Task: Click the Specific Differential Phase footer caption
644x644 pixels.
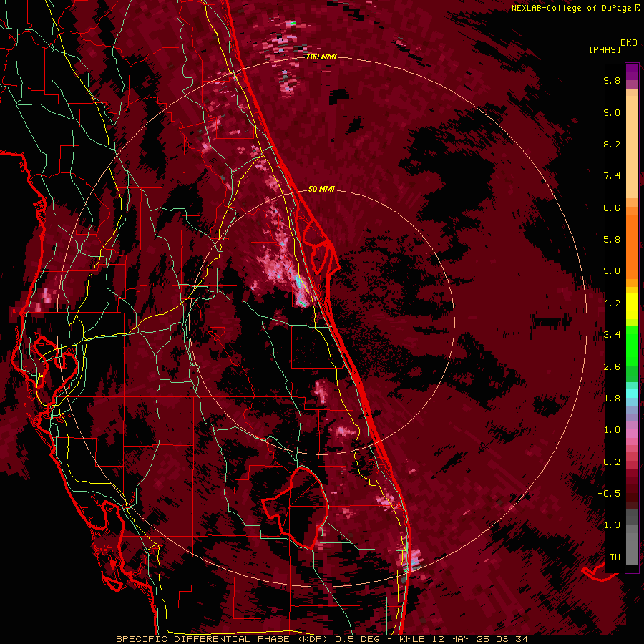Action: (x=321, y=639)
